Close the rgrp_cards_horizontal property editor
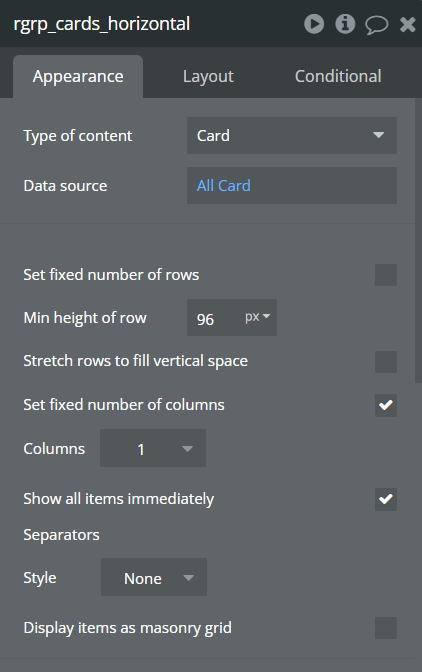This screenshot has width=422, height=672. coord(407,25)
